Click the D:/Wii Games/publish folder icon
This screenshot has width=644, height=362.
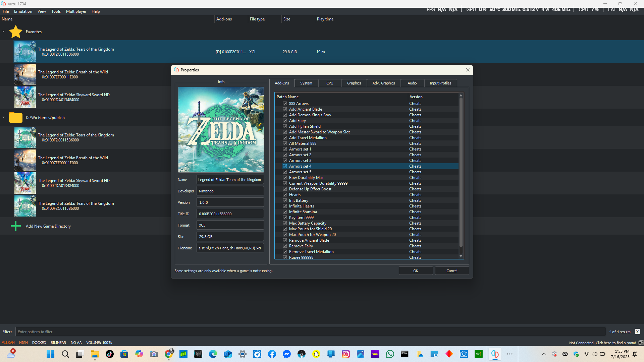click(16, 118)
